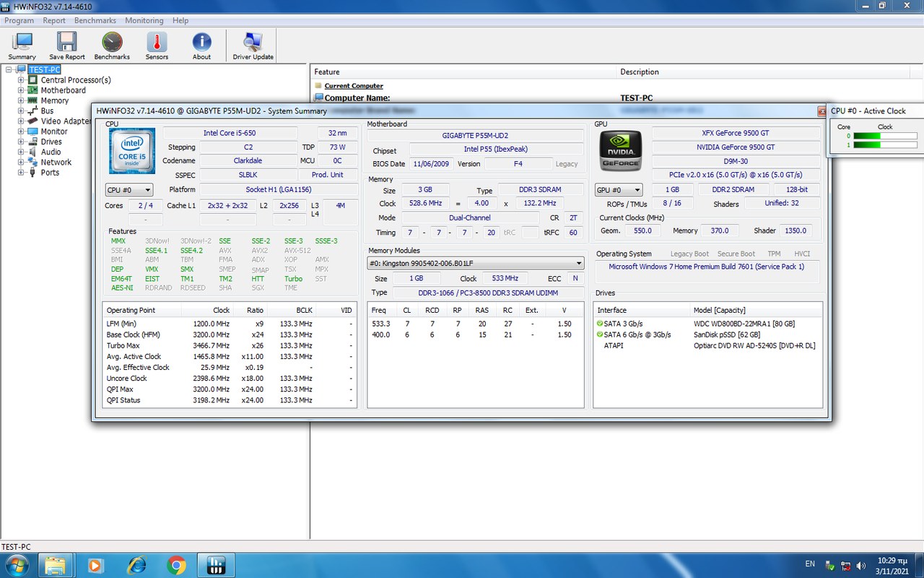This screenshot has width=924, height=578.
Task: Select the Video Adapter tree item
Action: pos(66,121)
